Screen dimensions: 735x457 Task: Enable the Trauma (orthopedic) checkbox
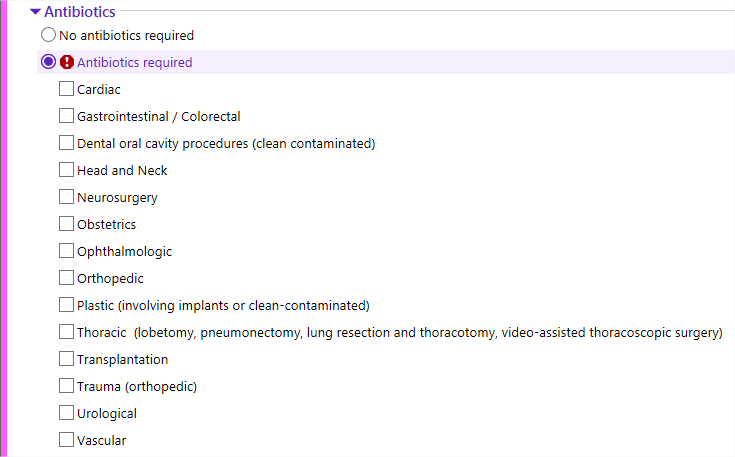coord(66,386)
